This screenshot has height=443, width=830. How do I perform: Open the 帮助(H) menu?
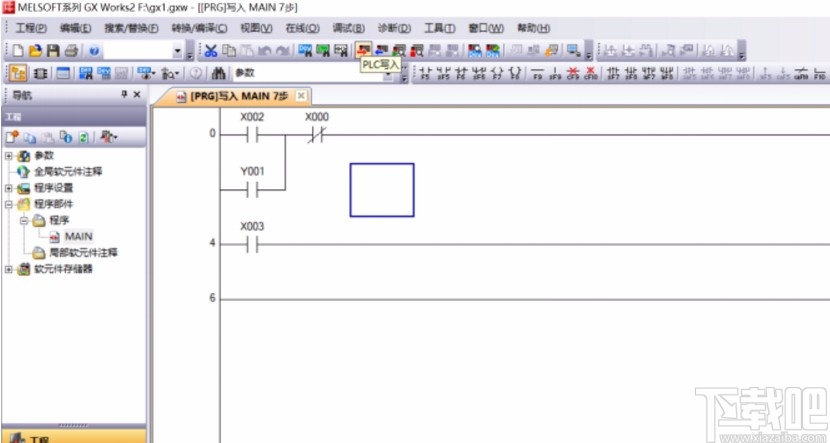(x=533, y=28)
